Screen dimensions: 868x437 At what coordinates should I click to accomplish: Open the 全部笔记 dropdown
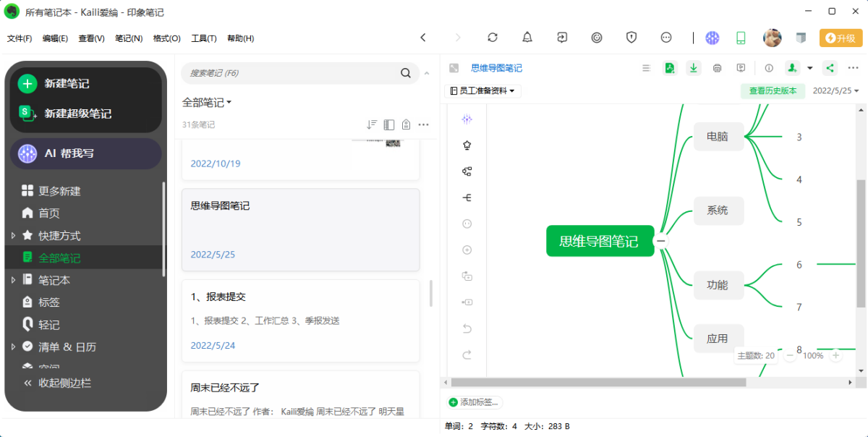(x=207, y=103)
